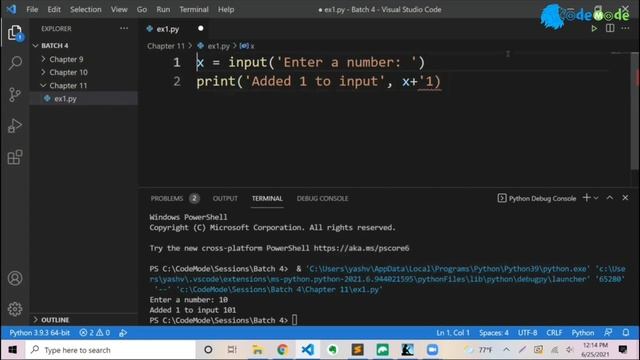Open the Run and Debug view

click(15, 126)
